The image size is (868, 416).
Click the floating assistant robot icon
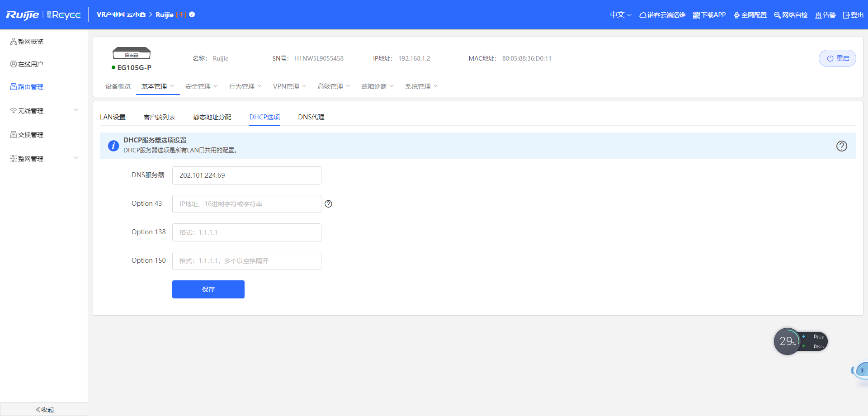[x=861, y=371]
